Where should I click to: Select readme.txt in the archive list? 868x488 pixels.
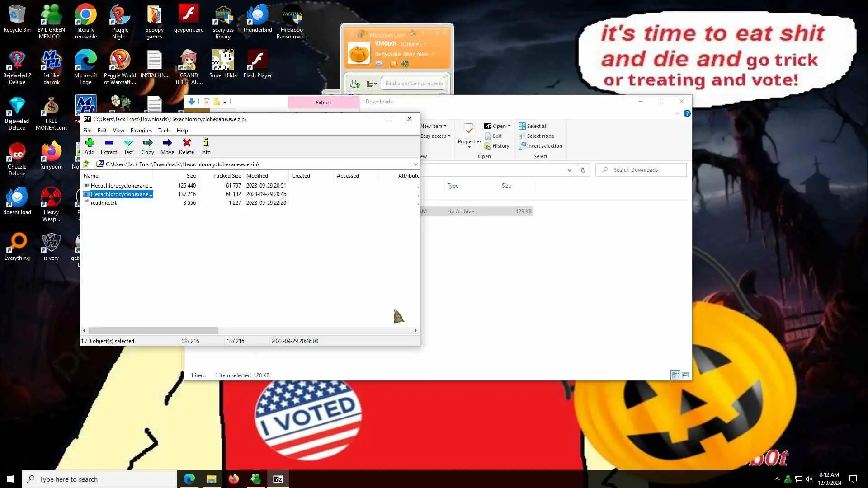(x=104, y=203)
